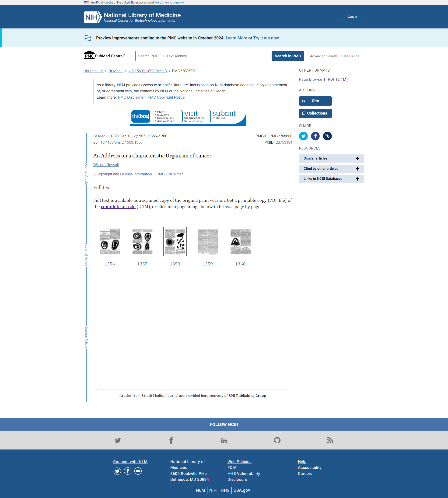The width and height of the screenshot is (448, 498).
Task: Click page number 1358 label
Action: (x=175, y=264)
